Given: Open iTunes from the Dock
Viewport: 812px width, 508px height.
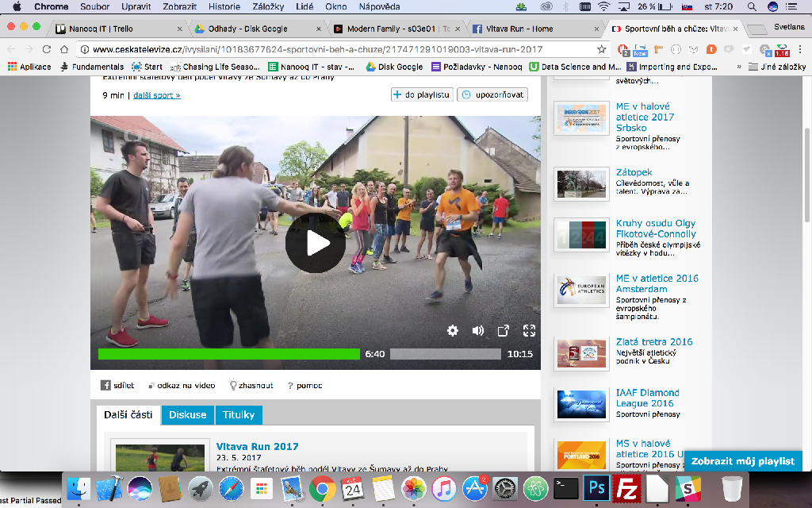Looking at the screenshot, I should 444,488.
